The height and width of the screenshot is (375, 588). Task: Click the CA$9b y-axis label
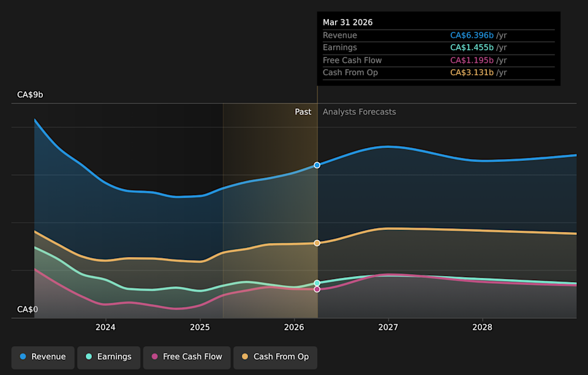30,95
